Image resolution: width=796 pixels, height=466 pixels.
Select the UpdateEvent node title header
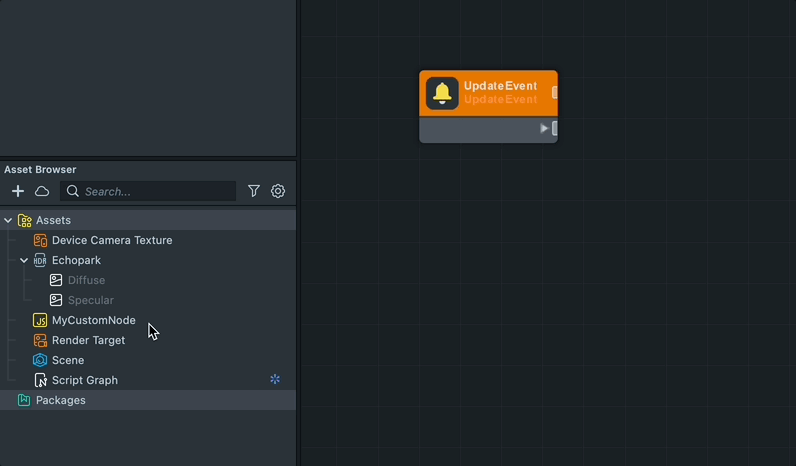click(500, 86)
